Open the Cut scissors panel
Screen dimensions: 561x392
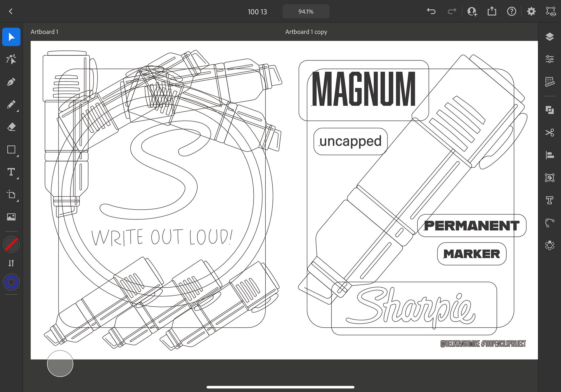550,132
